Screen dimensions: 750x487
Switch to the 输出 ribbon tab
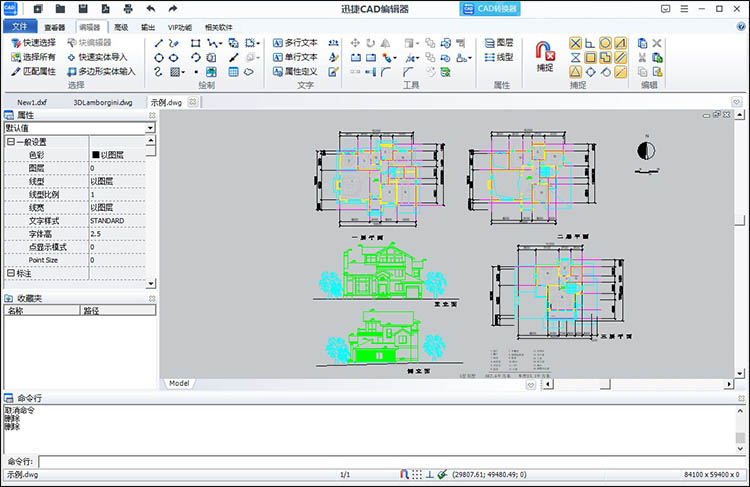pyautogui.click(x=148, y=27)
